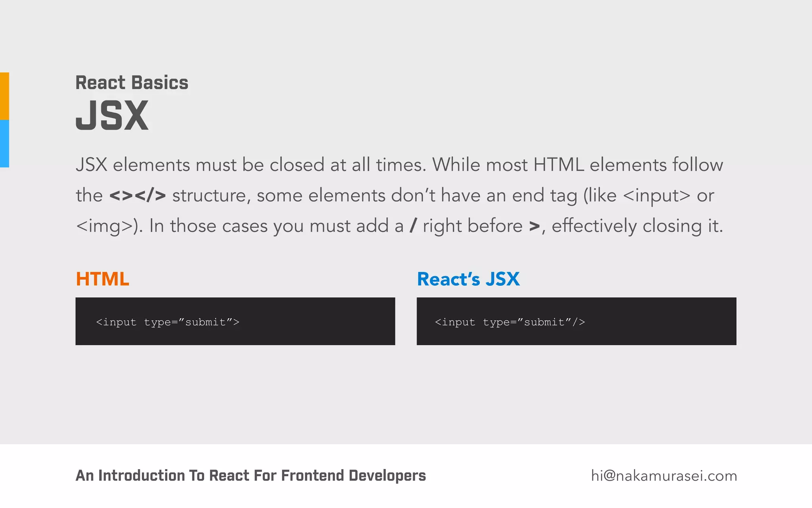Click the bold > character in paragraph
The width and height of the screenshot is (812, 508).
click(x=534, y=227)
